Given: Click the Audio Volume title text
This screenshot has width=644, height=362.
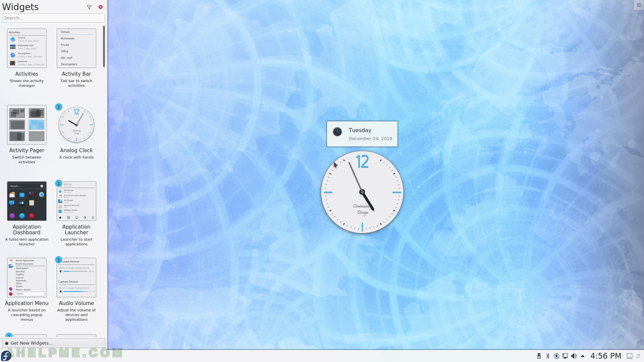Looking at the screenshot, I should 76,303.
